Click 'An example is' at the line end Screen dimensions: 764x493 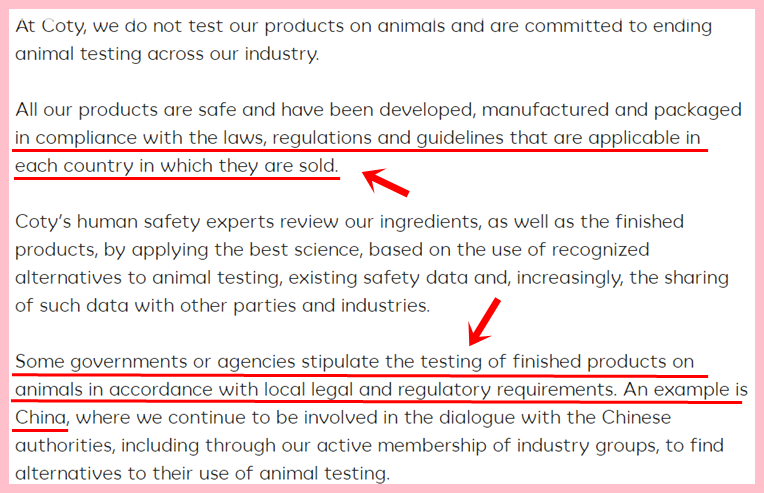pyautogui.click(x=685, y=389)
